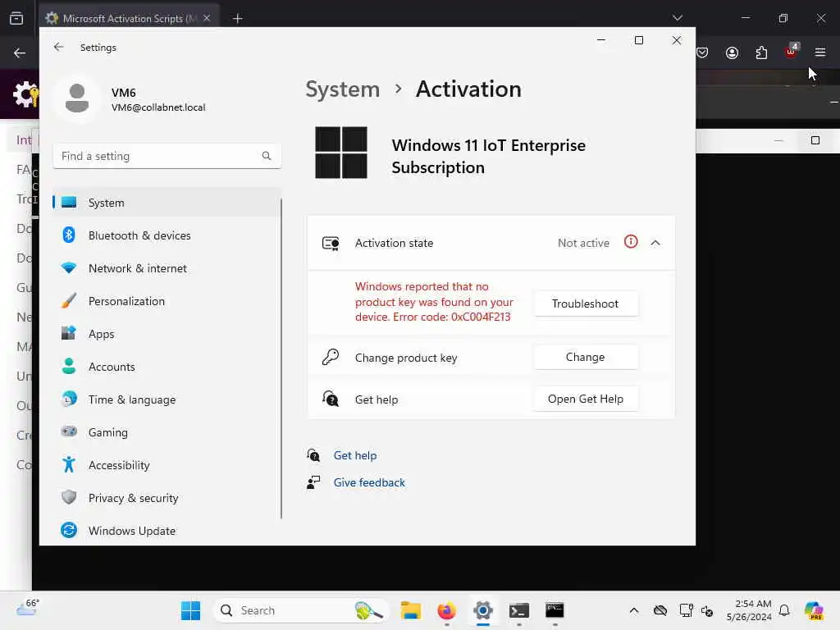Image resolution: width=840 pixels, height=630 pixels.
Task: Maximize the background console window
Action: (815, 140)
